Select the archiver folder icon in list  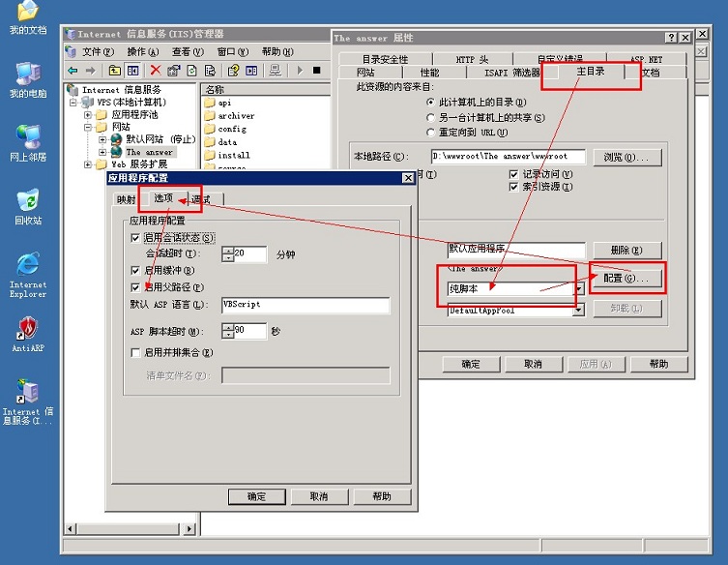pos(210,115)
